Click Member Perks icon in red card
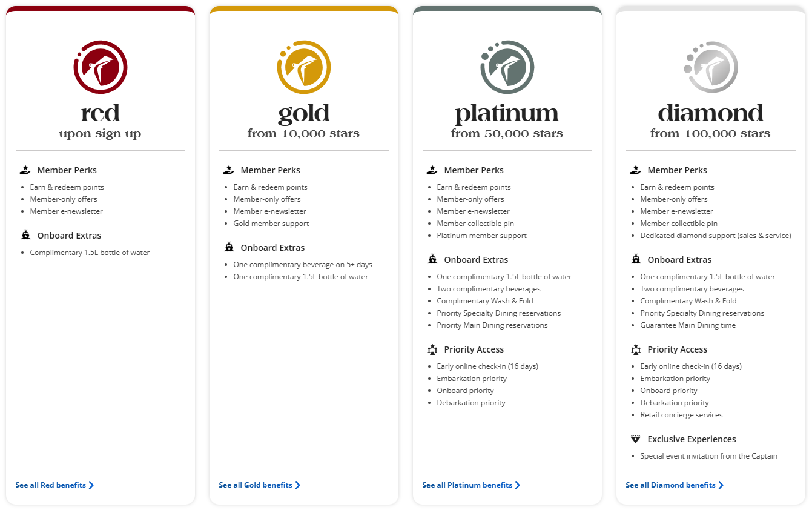This screenshot has width=812, height=510. pos(25,170)
